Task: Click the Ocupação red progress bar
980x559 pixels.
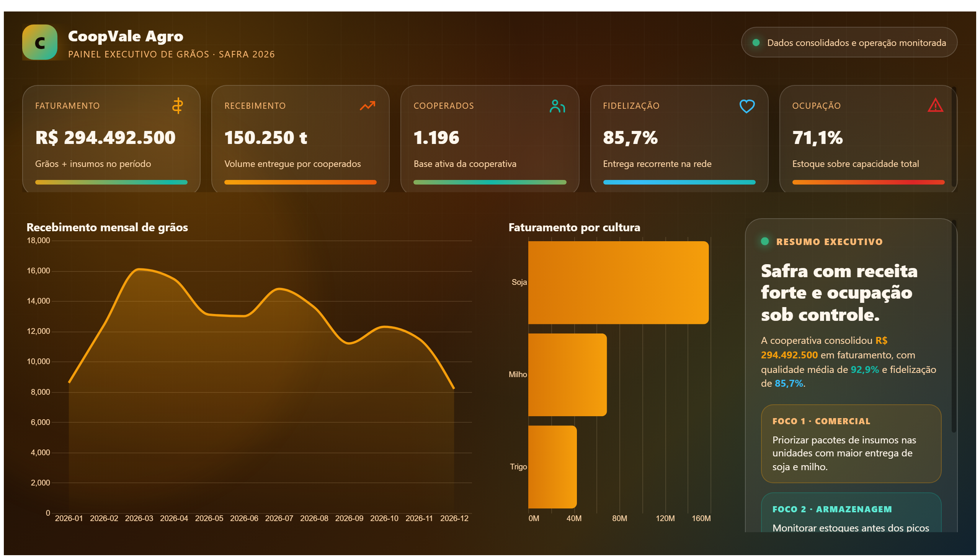Action: [868, 182]
